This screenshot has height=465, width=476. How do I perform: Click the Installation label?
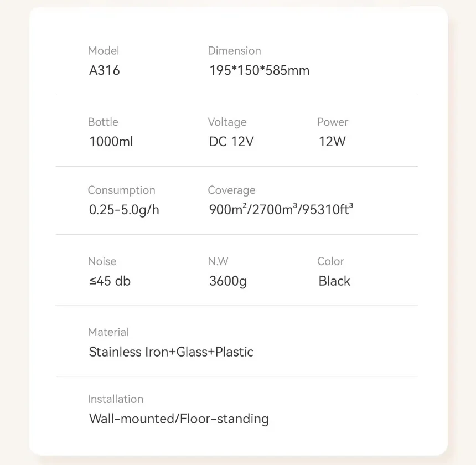(115, 399)
